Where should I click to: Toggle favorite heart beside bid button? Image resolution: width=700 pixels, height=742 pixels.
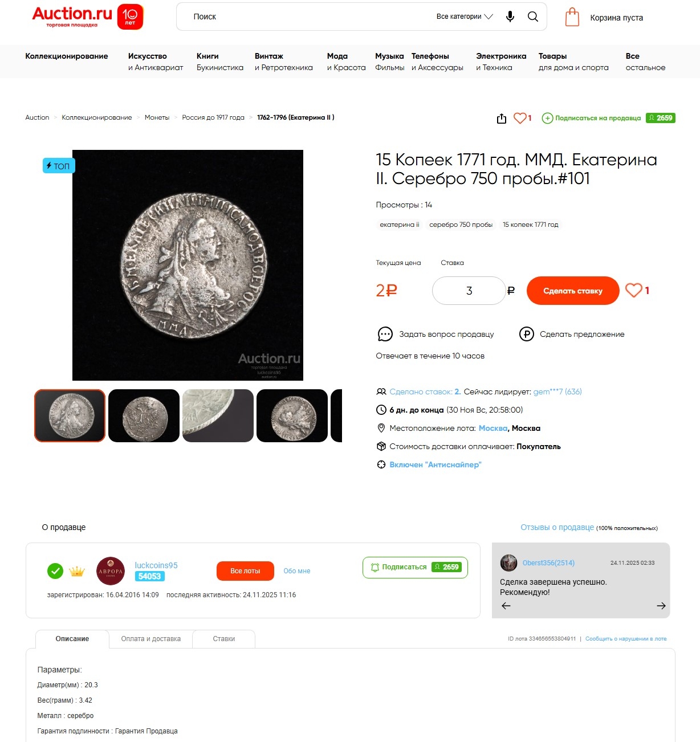(x=634, y=291)
